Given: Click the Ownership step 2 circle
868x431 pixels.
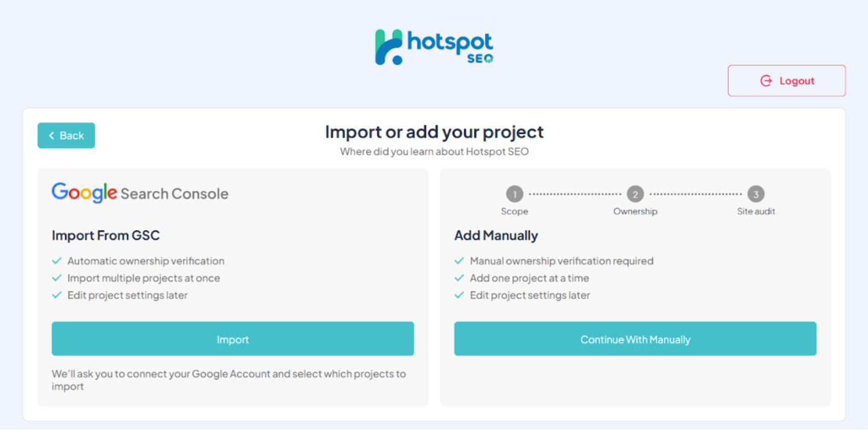Looking at the screenshot, I should 635,194.
